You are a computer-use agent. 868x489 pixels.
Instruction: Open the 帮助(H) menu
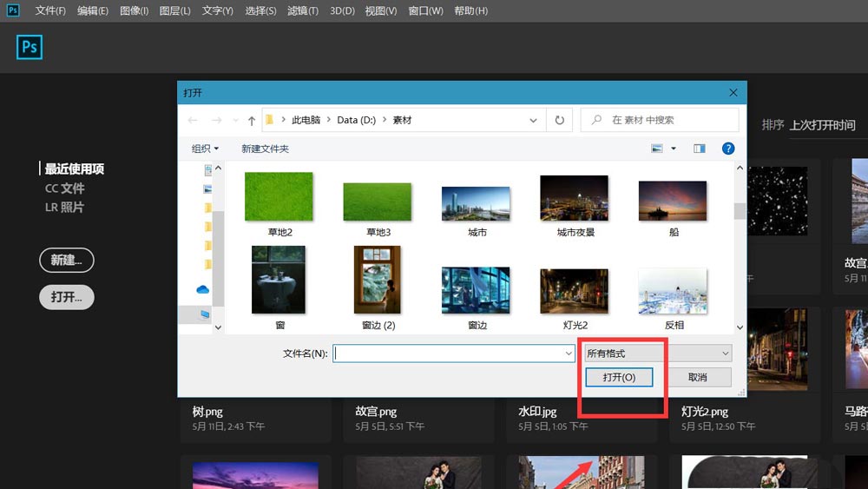click(x=471, y=10)
